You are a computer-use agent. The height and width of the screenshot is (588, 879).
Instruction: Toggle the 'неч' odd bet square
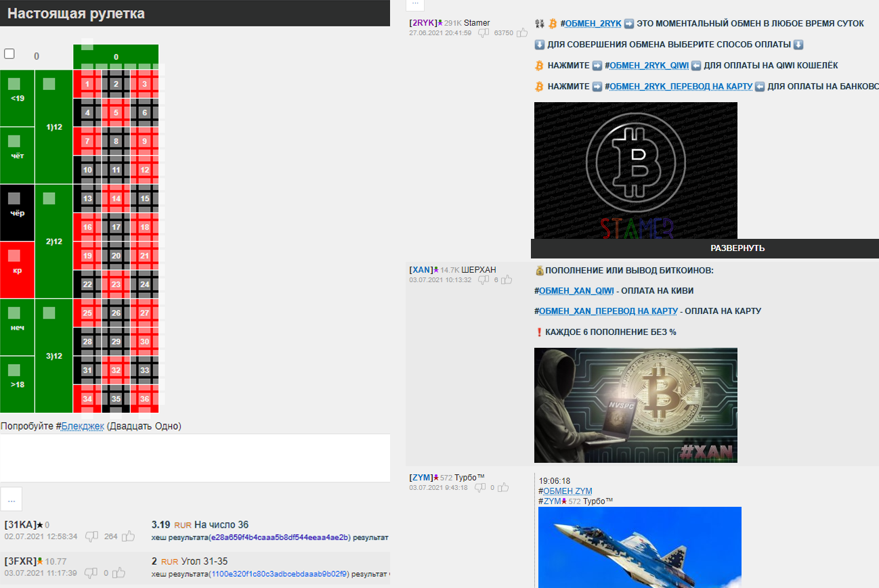click(x=14, y=313)
